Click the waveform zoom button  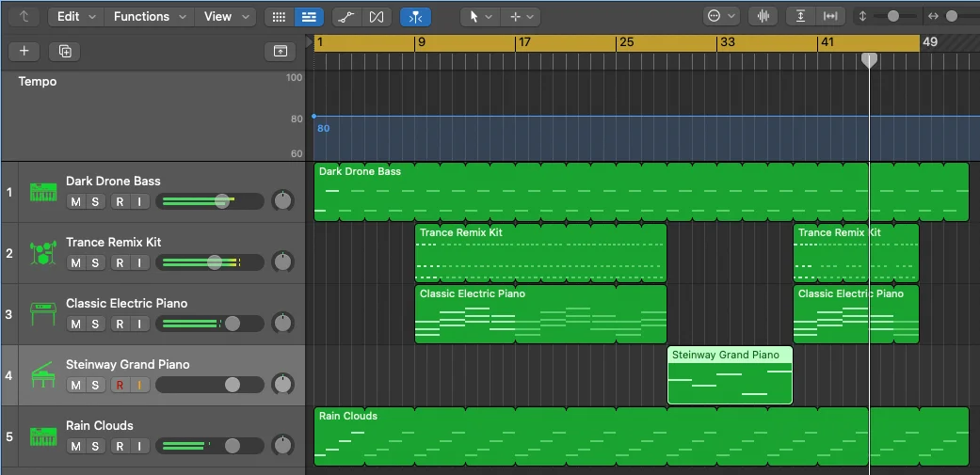(x=763, y=17)
